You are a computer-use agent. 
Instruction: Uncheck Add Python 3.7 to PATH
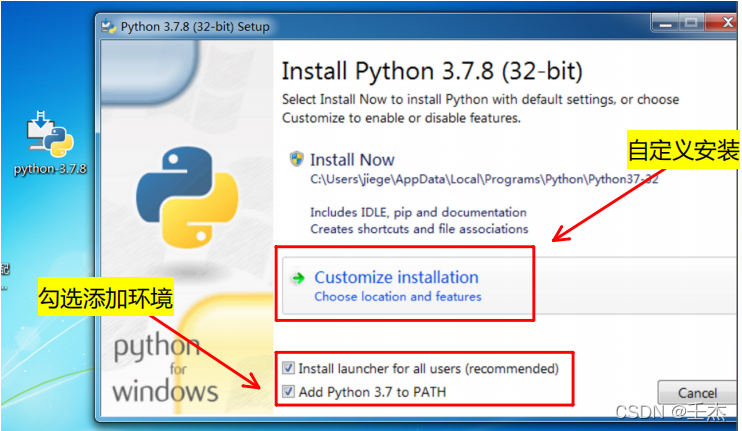pos(289,392)
